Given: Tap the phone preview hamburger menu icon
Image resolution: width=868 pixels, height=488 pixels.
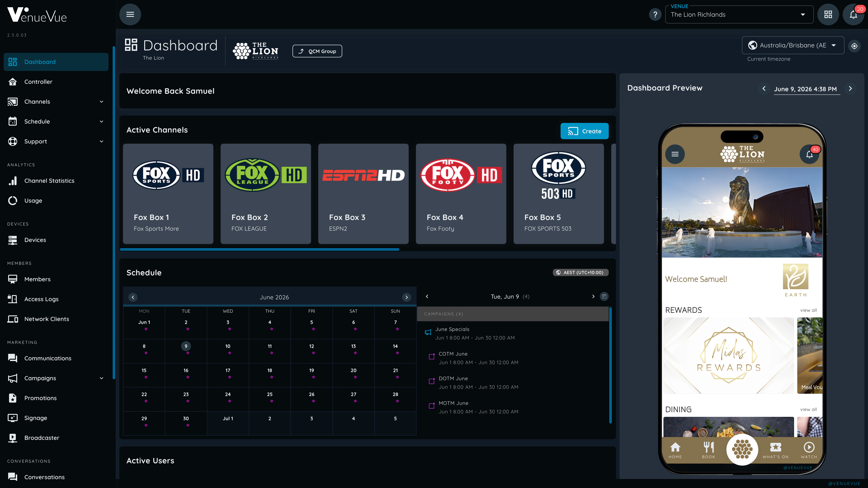Looking at the screenshot, I should pyautogui.click(x=675, y=154).
